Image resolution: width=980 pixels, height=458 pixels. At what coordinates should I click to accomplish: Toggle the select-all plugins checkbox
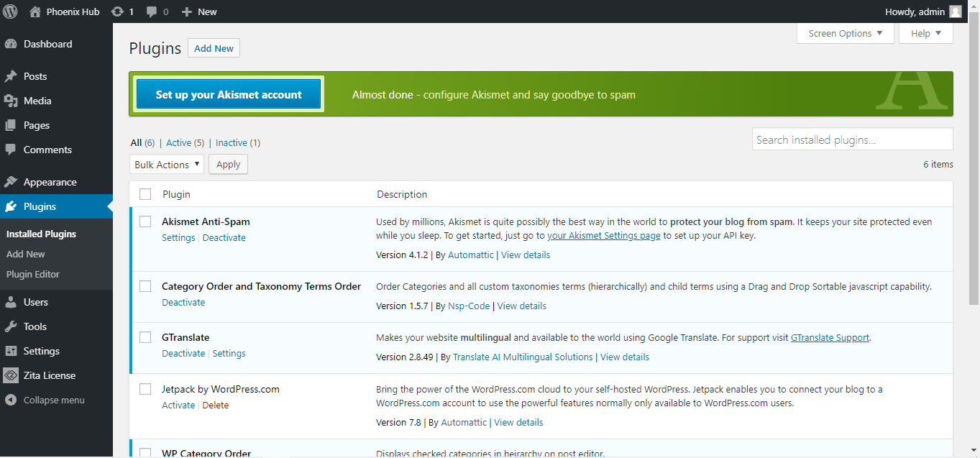click(x=145, y=194)
